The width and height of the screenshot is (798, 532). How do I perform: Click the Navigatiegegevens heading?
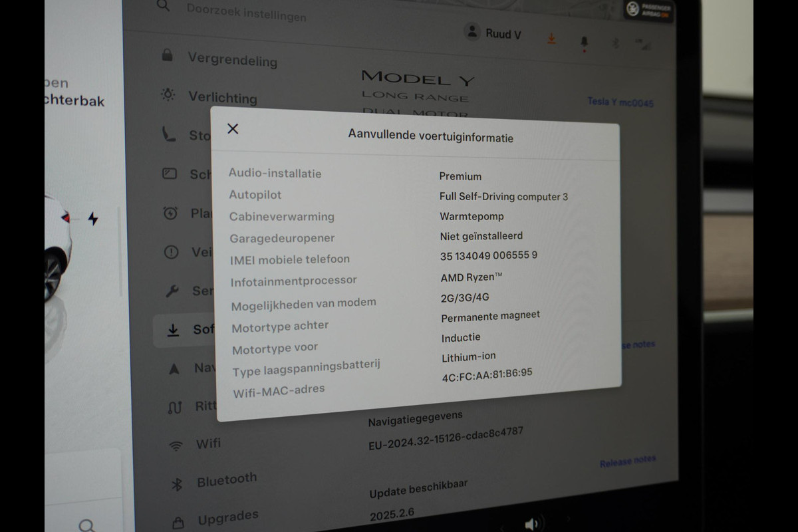click(x=416, y=419)
